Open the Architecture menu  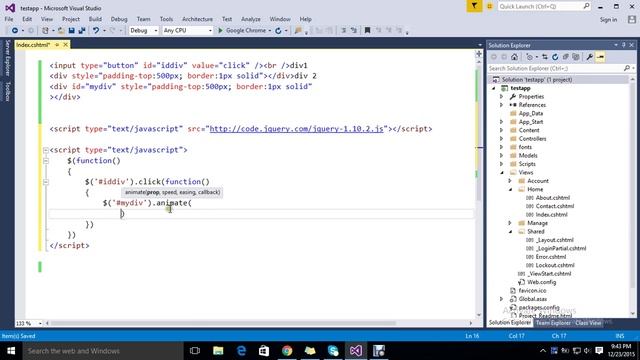[198, 19]
